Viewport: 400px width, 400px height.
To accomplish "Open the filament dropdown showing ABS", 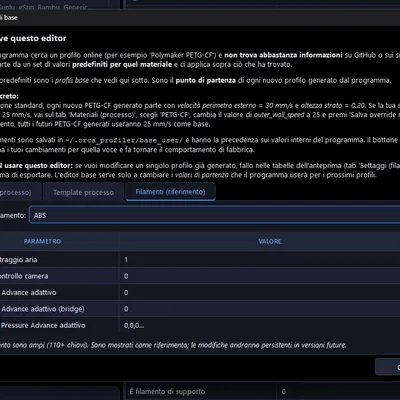I will click(215, 215).
